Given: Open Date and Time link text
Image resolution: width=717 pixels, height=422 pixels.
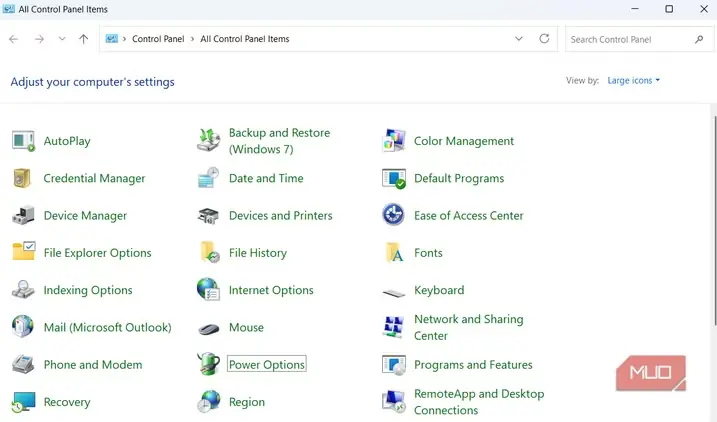Looking at the screenshot, I should pos(266,178).
